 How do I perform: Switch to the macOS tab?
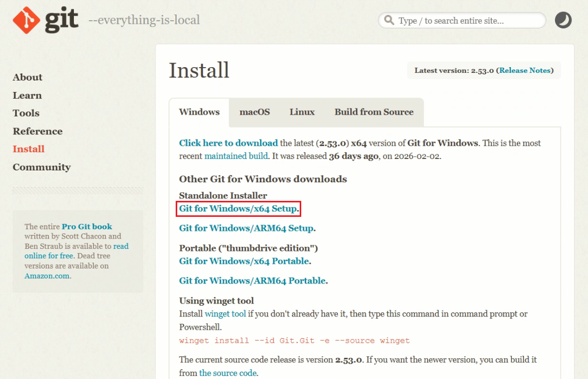255,112
